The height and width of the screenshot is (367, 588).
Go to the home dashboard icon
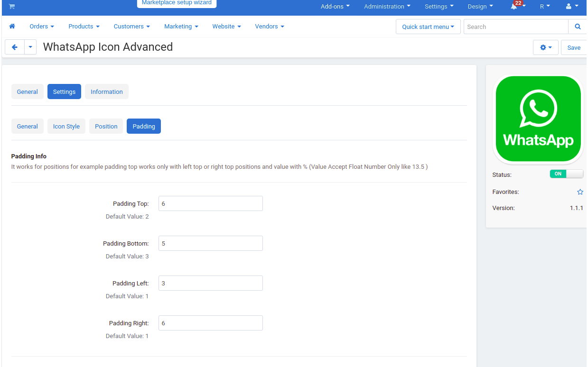pyautogui.click(x=12, y=27)
